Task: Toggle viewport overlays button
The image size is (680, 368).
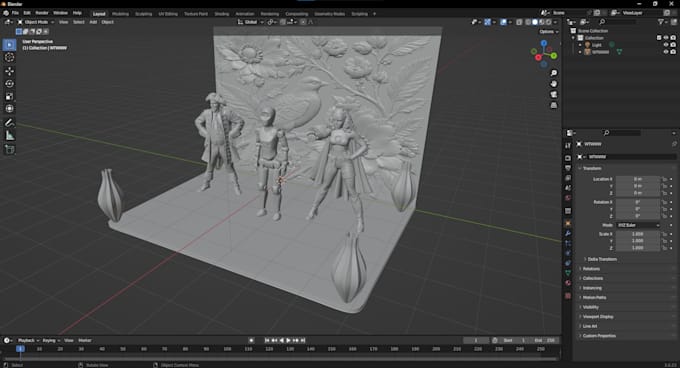Action: pyautogui.click(x=503, y=22)
